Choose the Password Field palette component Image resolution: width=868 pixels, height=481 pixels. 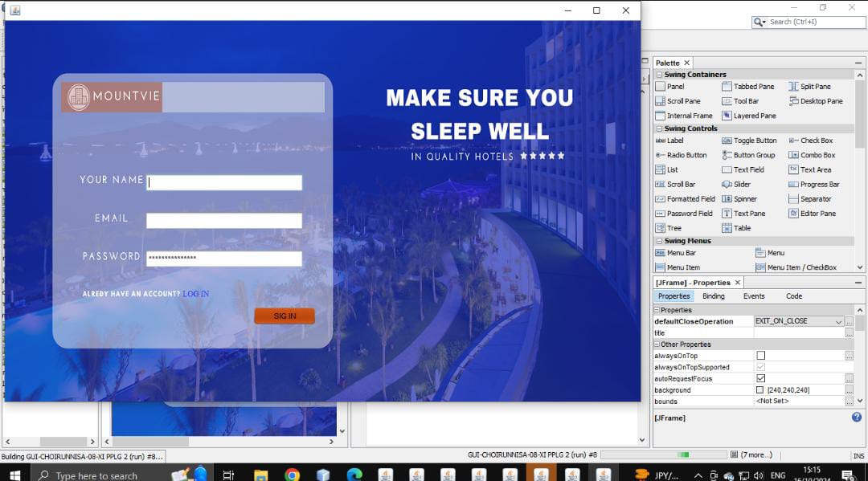coord(683,214)
